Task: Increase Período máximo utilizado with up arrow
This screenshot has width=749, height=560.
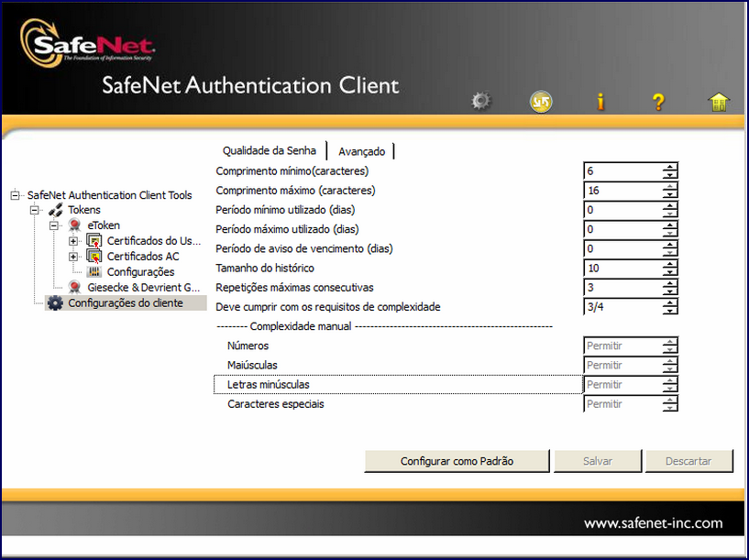Action: [670, 225]
